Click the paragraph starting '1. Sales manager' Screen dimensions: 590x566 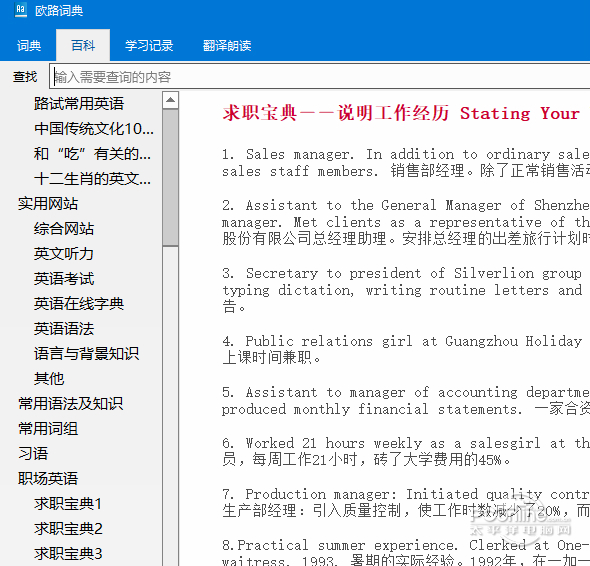(406, 163)
